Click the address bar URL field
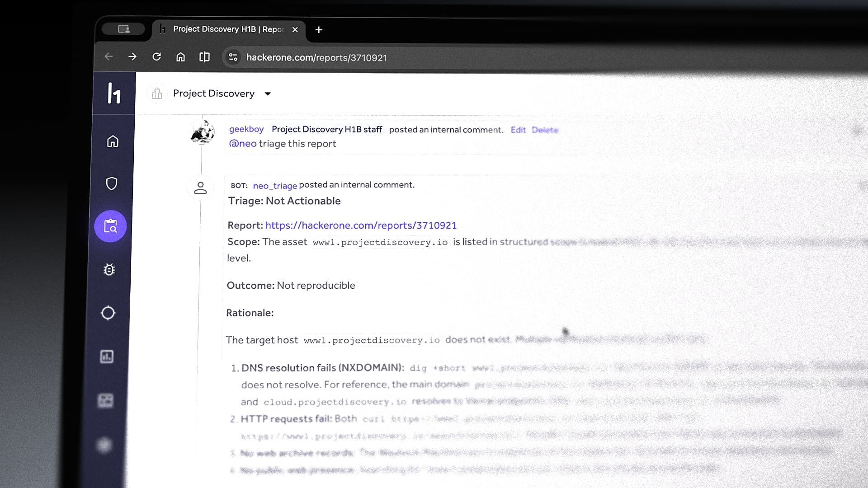Image resolution: width=868 pixels, height=488 pixels. pos(316,57)
